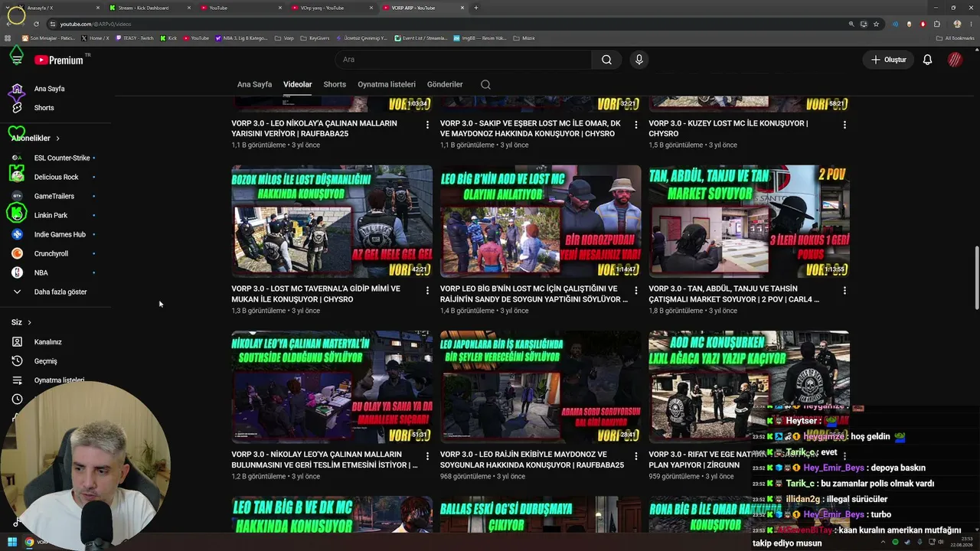
Task: Reload the page with the refresh icon
Action: point(36,24)
